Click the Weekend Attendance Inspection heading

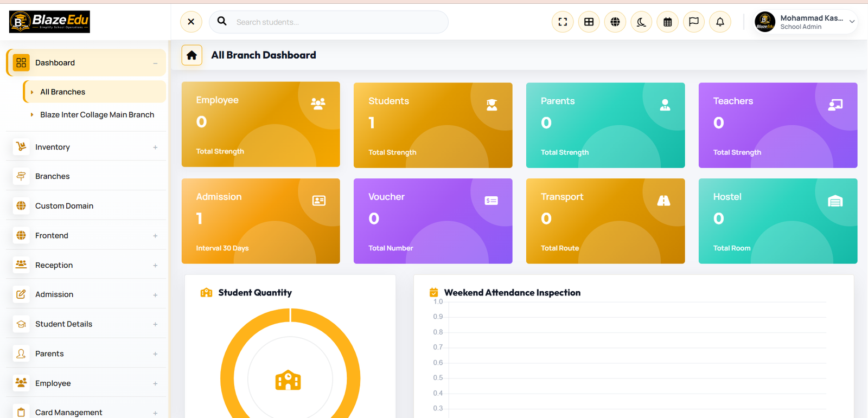(512, 292)
